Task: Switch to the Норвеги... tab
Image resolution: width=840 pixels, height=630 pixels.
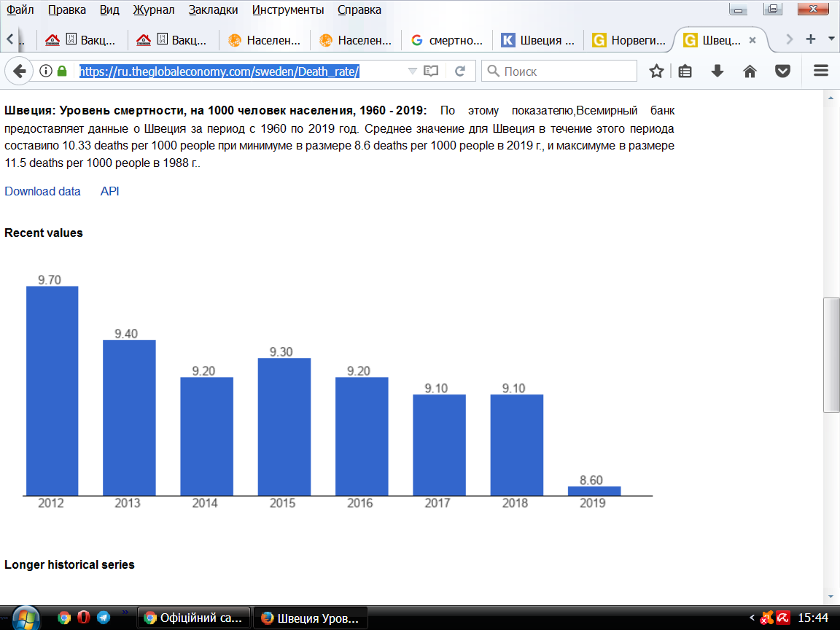Action: click(x=629, y=40)
